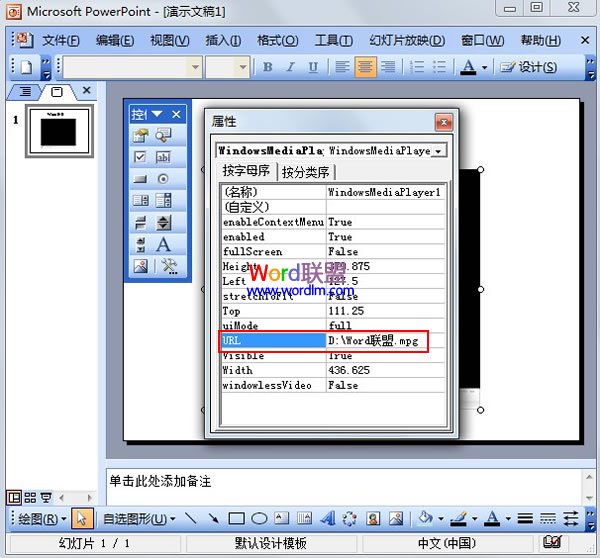600x558 pixels.
Task: Select the Command Button control
Action: pyautogui.click(x=140, y=179)
